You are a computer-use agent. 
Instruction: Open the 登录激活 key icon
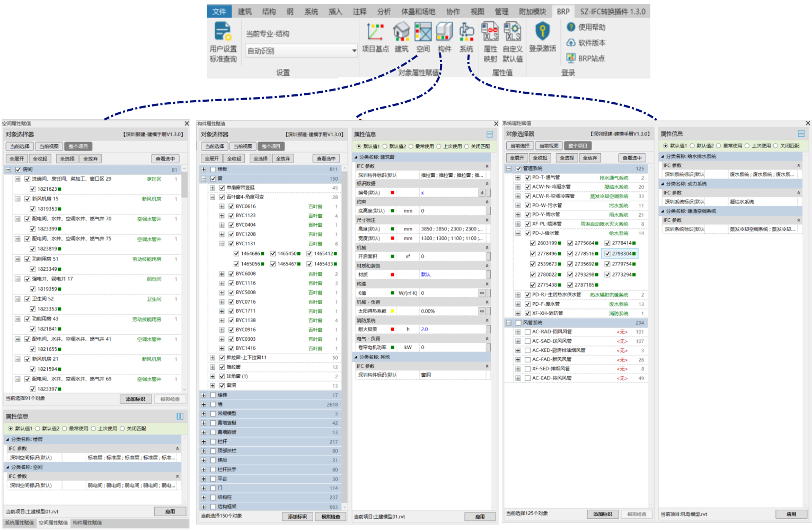pos(542,32)
